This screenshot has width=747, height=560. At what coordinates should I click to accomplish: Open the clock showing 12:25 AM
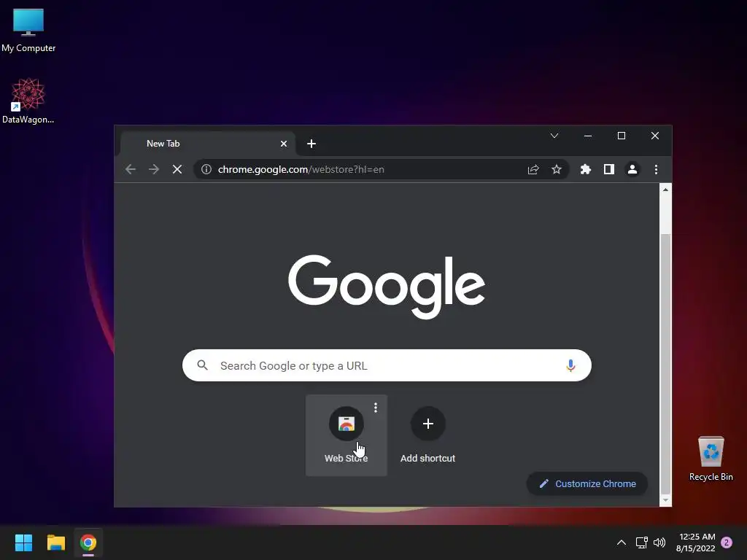pos(695,542)
